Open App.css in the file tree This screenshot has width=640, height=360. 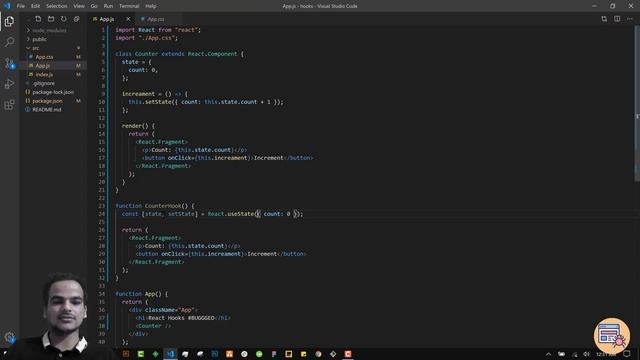click(x=44, y=57)
